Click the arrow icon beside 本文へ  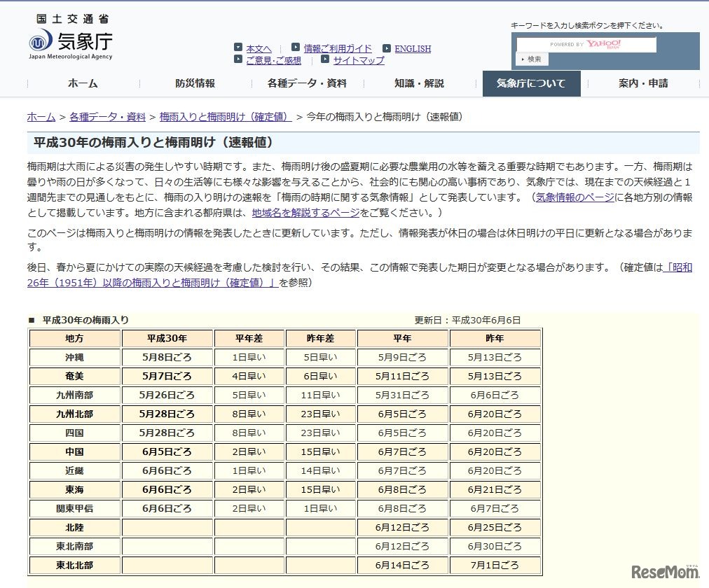pos(238,47)
